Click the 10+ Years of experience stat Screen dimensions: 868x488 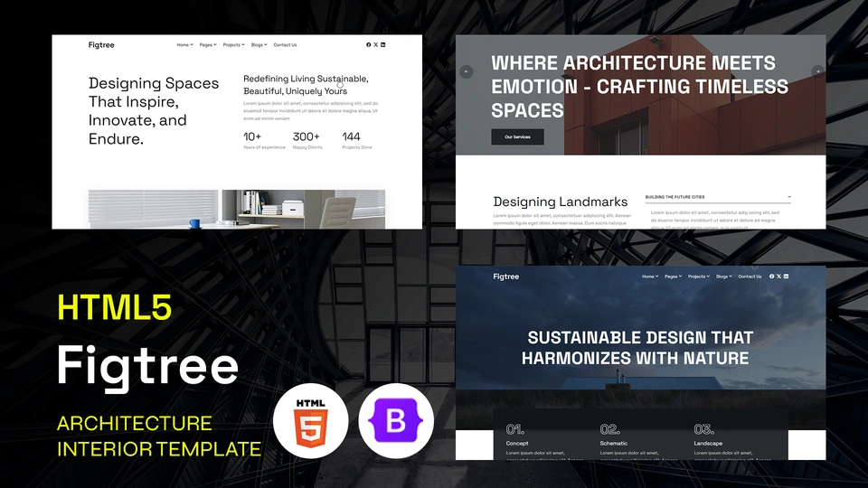[264, 141]
